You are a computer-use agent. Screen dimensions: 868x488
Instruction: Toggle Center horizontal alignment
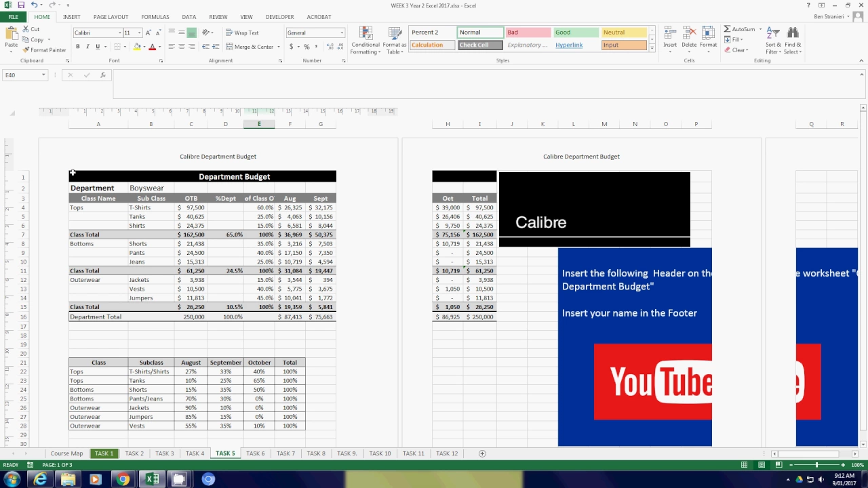[x=181, y=47]
